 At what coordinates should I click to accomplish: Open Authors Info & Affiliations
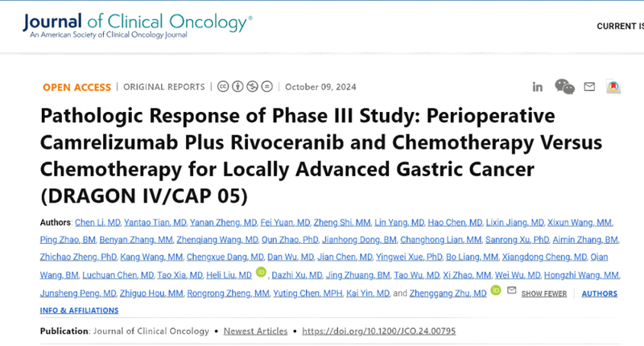(x=79, y=310)
